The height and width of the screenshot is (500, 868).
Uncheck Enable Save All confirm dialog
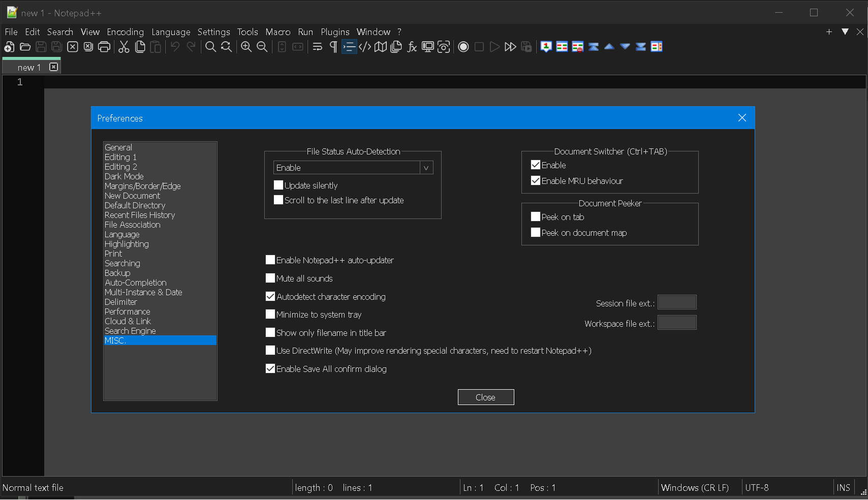pyautogui.click(x=270, y=368)
